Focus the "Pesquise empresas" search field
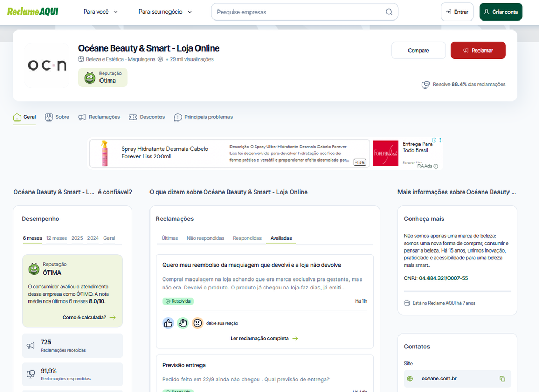539x392 pixels. click(x=304, y=12)
